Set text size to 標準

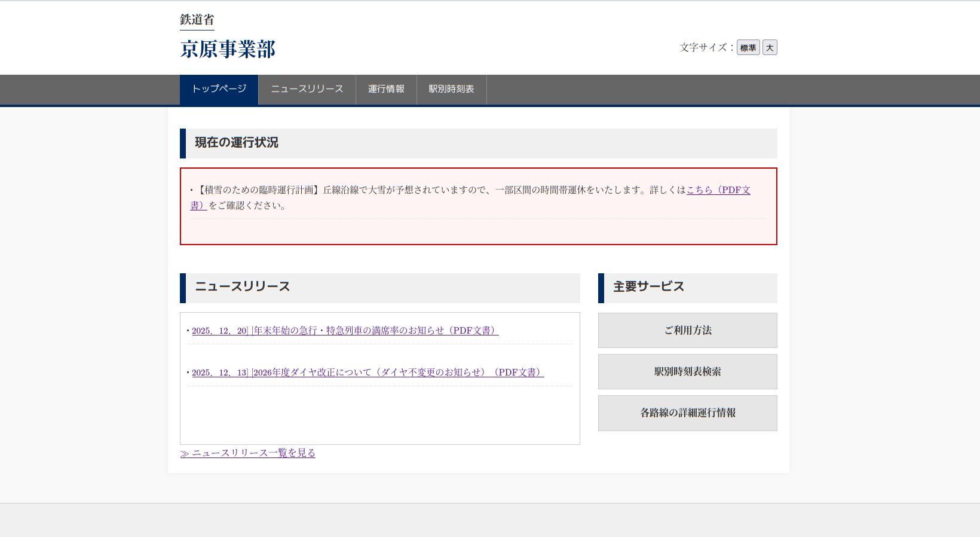[x=748, y=48]
